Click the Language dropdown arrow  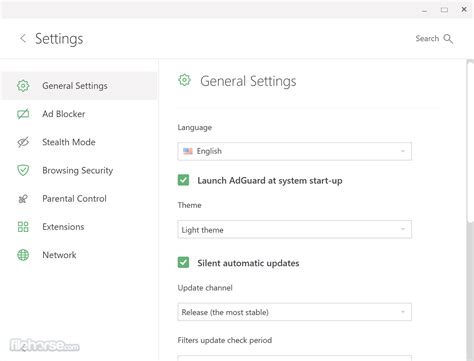(403, 151)
